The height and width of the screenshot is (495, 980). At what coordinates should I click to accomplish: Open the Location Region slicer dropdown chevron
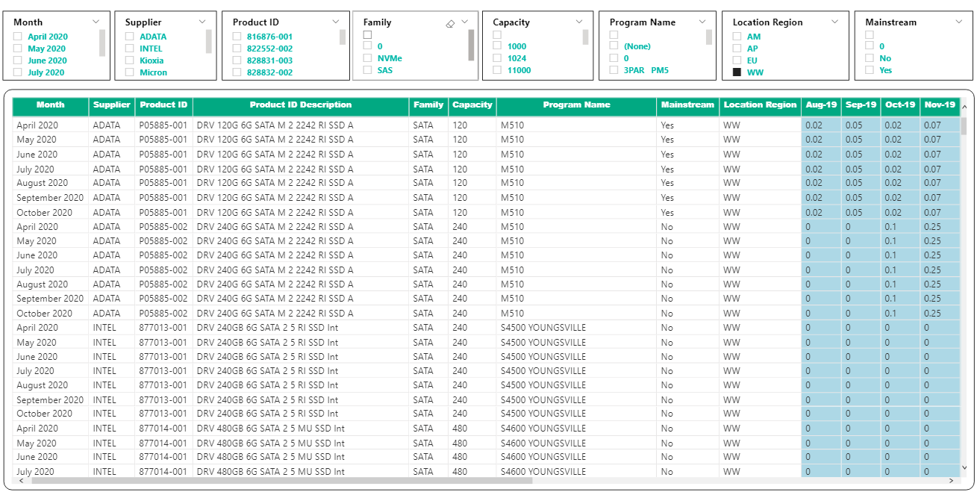(x=834, y=22)
